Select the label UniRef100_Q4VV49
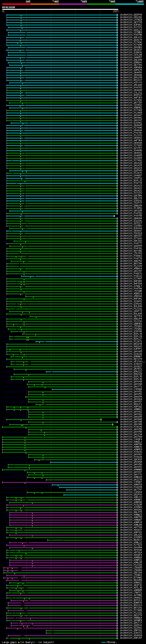146x644 pixels. pyautogui.click(x=131, y=382)
